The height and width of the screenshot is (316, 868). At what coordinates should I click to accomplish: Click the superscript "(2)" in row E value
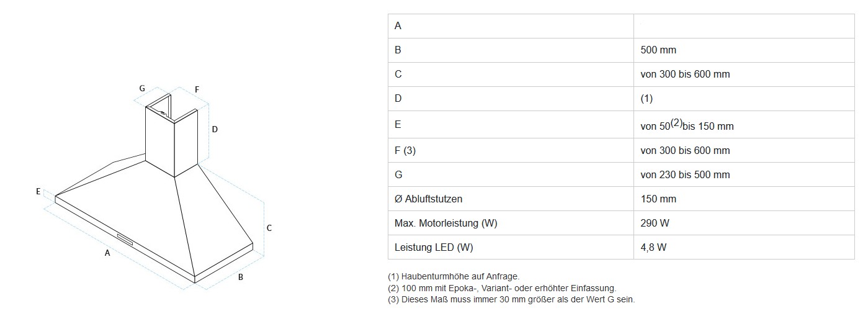point(676,122)
